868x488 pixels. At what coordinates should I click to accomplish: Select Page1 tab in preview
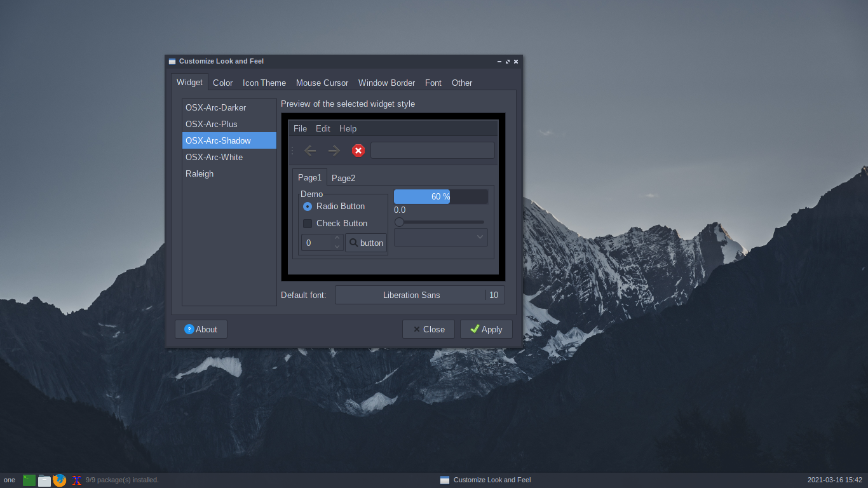pos(310,177)
